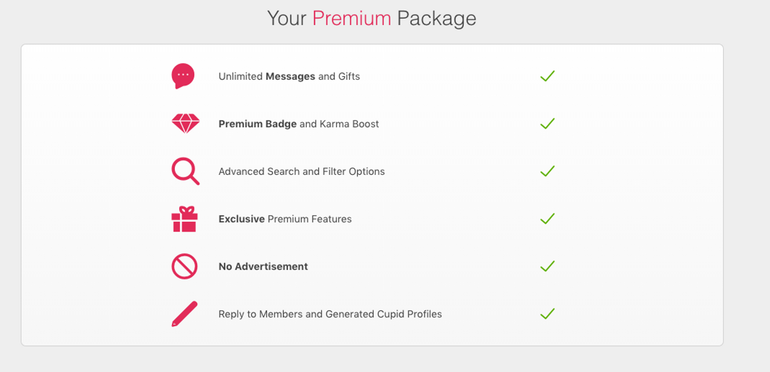Select Advanced Search and Filter Options text
The image size is (770, 372).
click(x=302, y=172)
